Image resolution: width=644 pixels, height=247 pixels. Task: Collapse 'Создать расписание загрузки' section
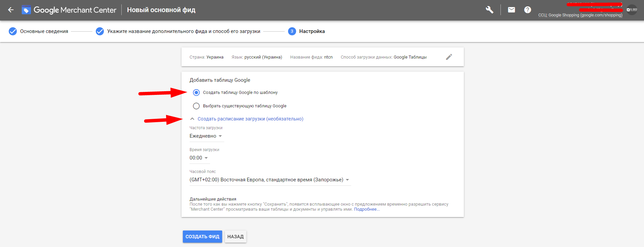tap(192, 119)
